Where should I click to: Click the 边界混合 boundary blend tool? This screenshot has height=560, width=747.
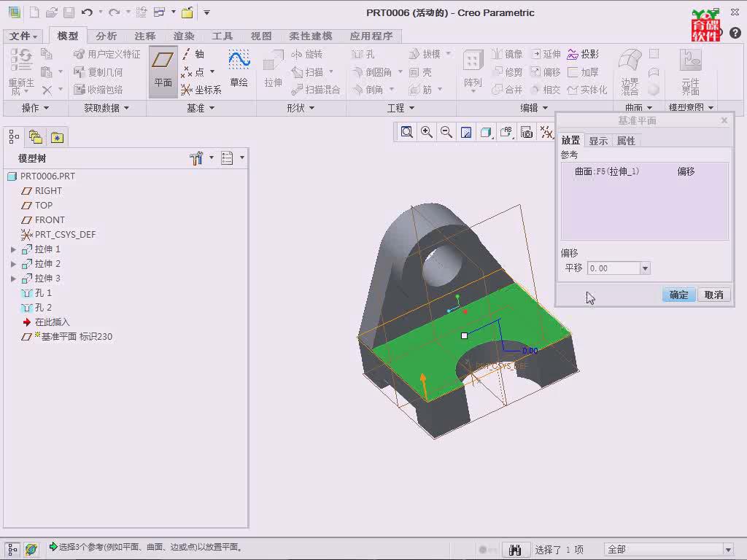[630, 71]
